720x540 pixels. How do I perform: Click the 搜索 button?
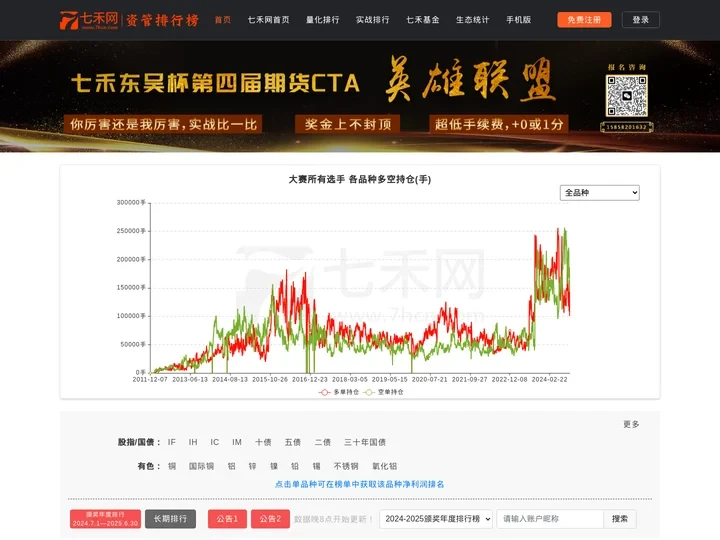(619, 519)
